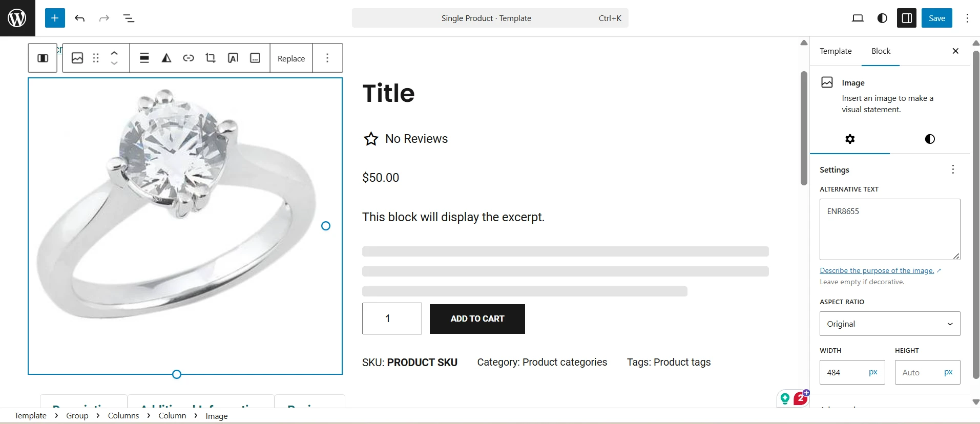
Task: Select Template in the breadcrumb
Action: point(30,416)
